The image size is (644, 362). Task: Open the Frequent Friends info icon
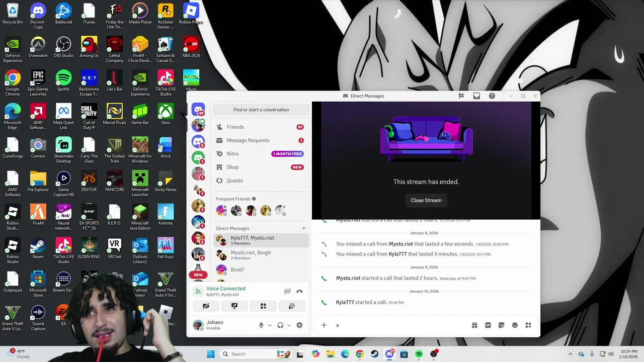click(x=254, y=199)
